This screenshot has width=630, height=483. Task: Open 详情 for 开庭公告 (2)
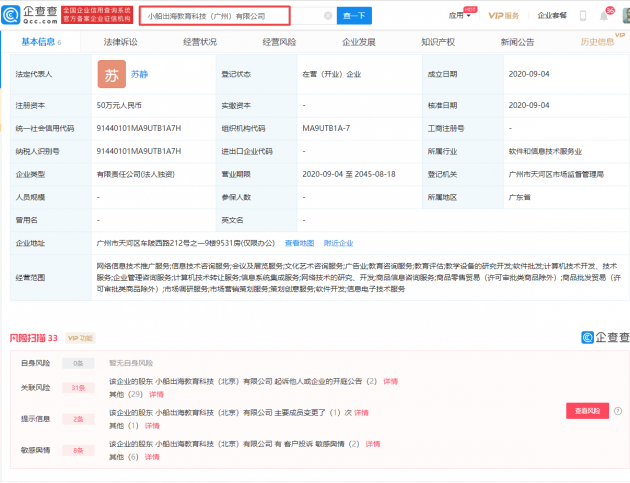390,381
